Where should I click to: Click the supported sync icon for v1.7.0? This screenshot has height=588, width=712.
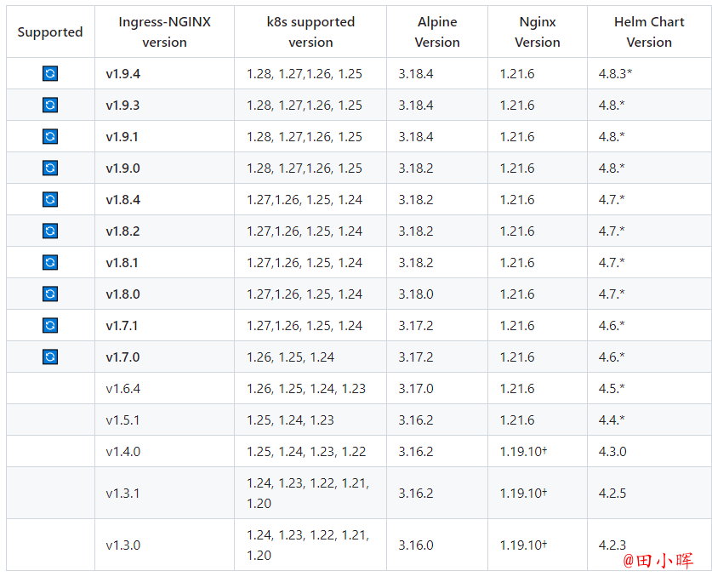[50, 357]
